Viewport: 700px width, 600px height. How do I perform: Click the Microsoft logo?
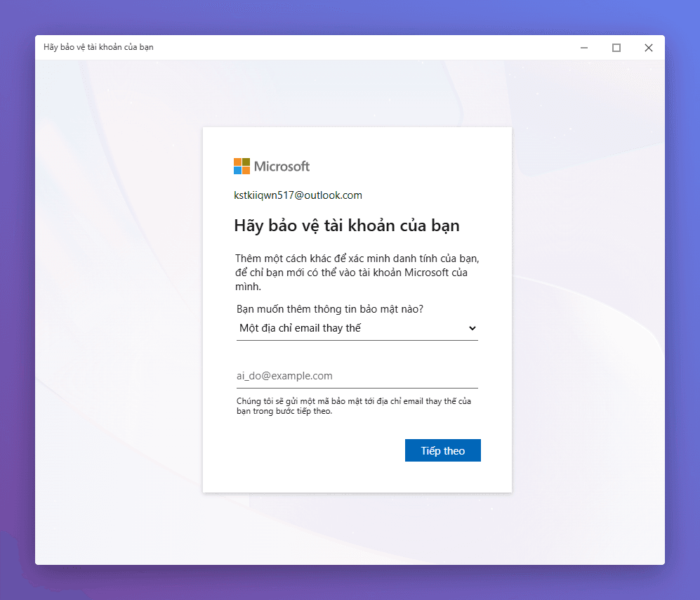click(x=272, y=166)
